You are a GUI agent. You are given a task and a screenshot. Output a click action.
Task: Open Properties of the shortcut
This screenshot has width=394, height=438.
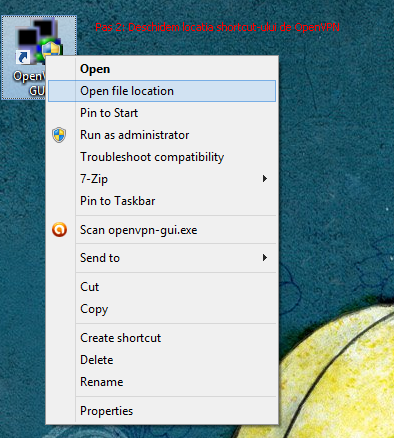click(x=162, y=411)
